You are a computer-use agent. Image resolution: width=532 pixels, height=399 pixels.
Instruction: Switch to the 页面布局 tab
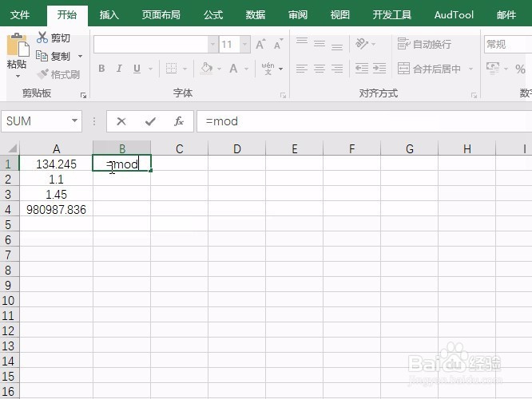pos(161,15)
